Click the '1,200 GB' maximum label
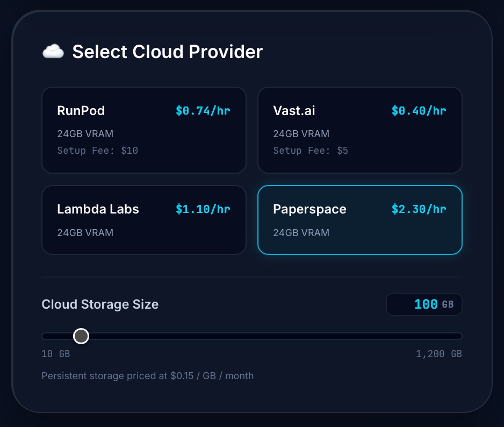This screenshot has height=427, width=504. (439, 354)
